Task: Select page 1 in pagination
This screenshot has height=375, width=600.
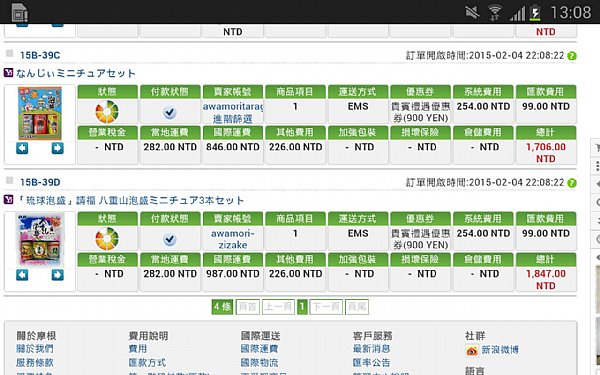Action: (x=302, y=307)
